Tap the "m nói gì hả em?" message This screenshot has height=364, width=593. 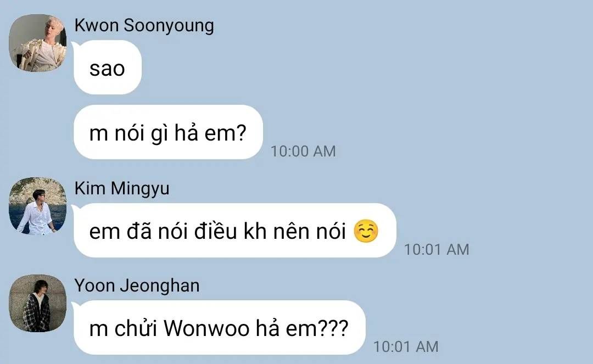coord(169,132)
